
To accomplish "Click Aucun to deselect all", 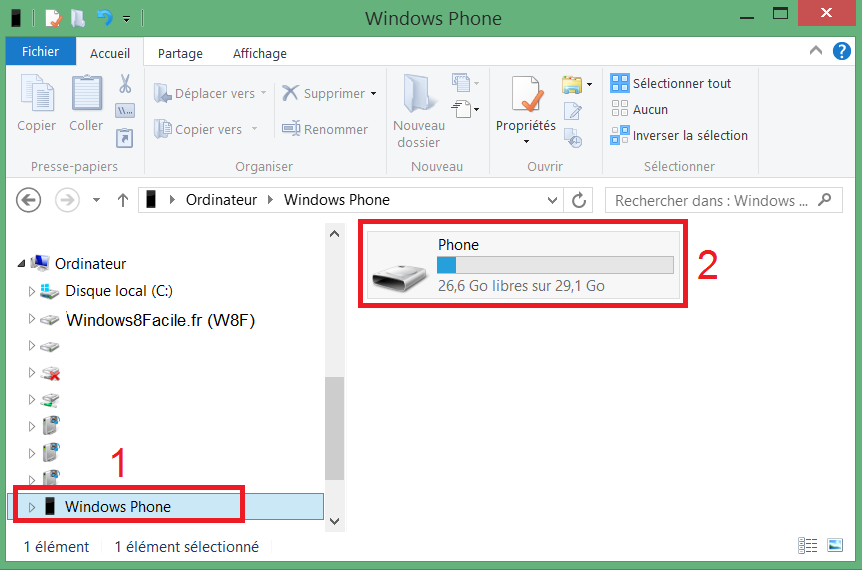I will [x=639, y=109].
